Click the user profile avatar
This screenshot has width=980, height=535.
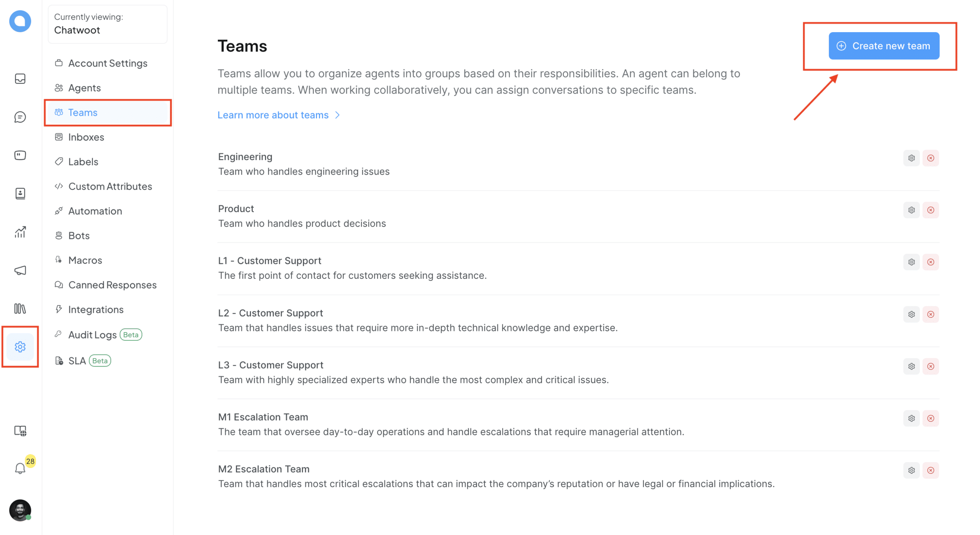point(20,510)
